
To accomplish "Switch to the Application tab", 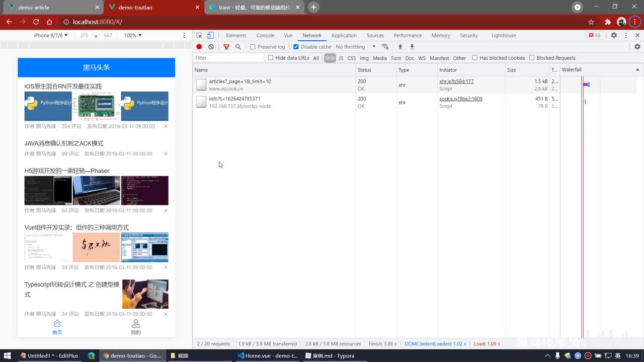I will (344, 35).
